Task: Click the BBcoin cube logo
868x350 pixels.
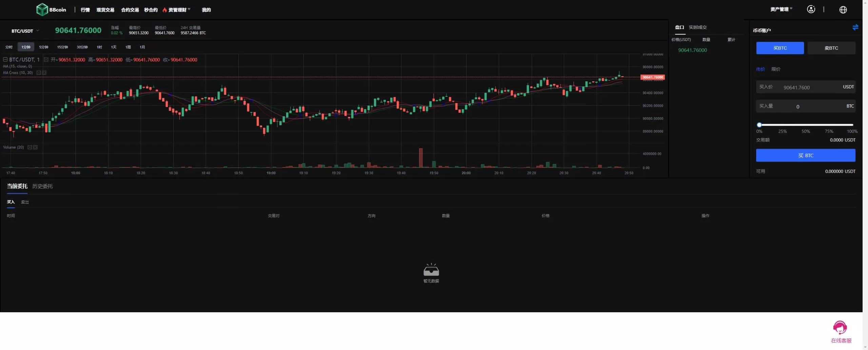Action: click(42, 9)
